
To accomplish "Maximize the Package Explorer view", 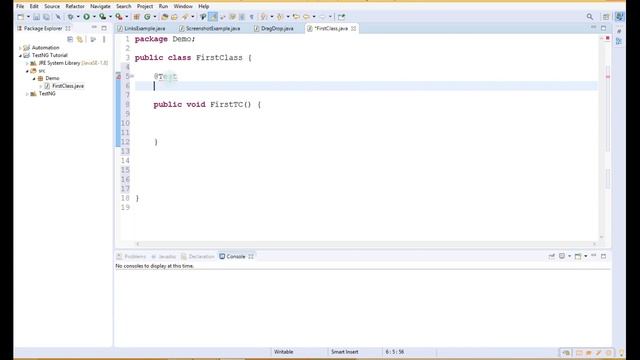I will (104, 28).
